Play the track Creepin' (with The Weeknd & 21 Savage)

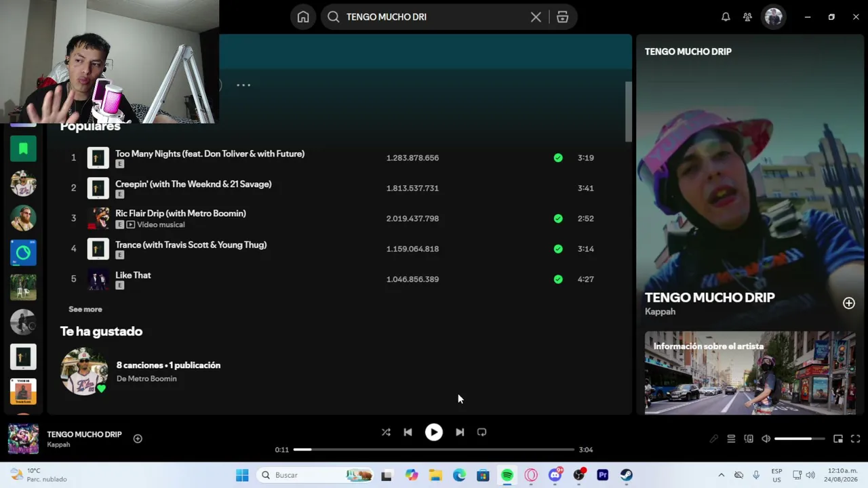193,184
